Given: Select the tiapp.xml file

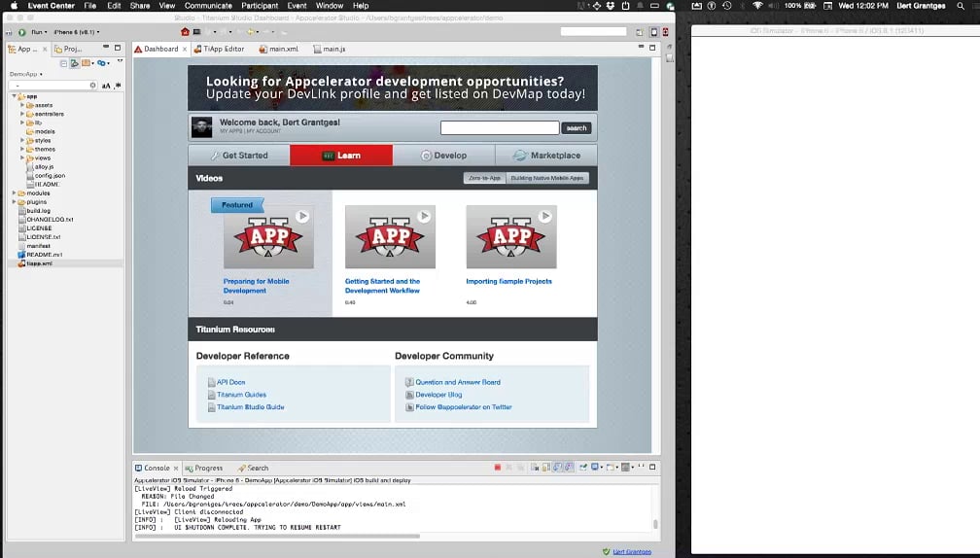Looking at the screenshot, I should (35, 263).
